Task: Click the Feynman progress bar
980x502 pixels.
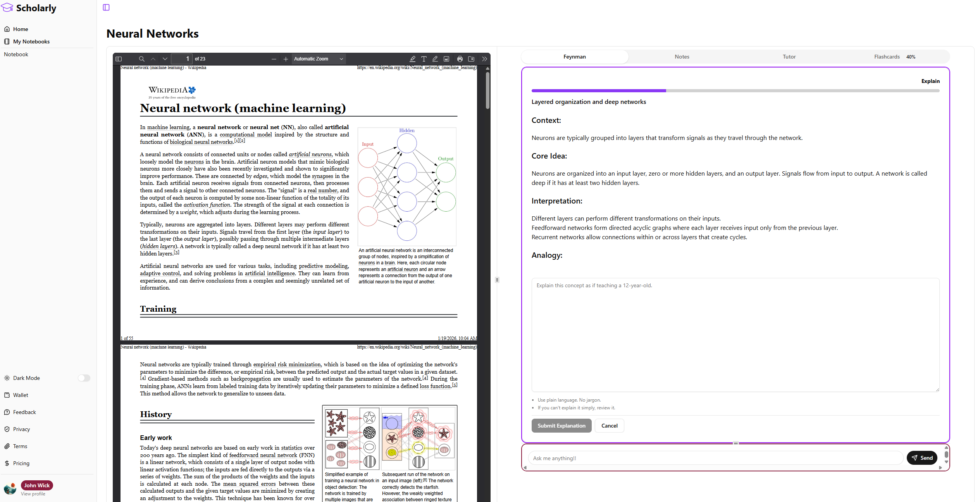Action: pyautogui.click(x=735, y=91)
